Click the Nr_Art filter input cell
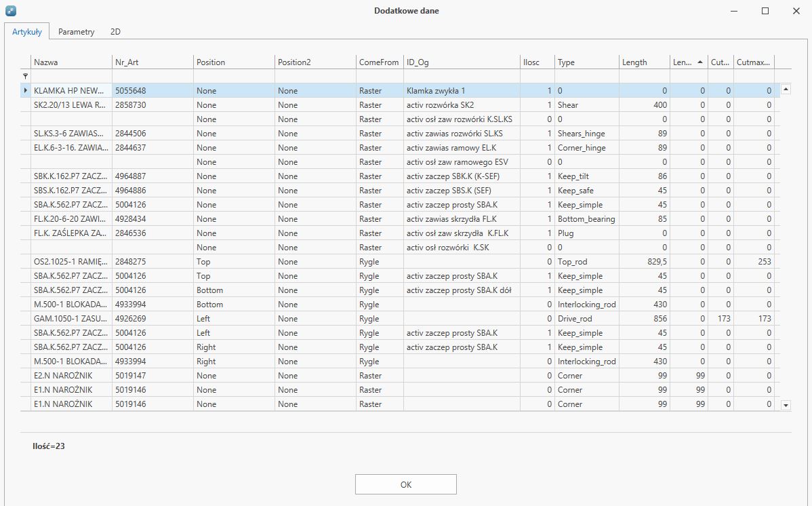This screenshot has width=812, height=506. 153,76
